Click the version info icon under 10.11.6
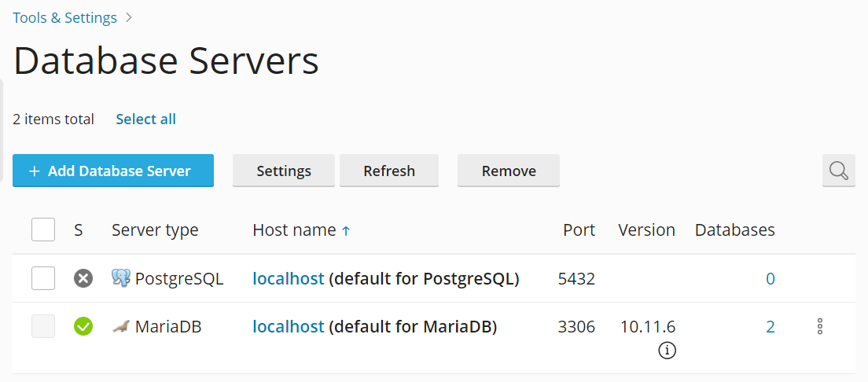Image resolution: width=868 pixels, height=382 pixels. coord(667,351)
